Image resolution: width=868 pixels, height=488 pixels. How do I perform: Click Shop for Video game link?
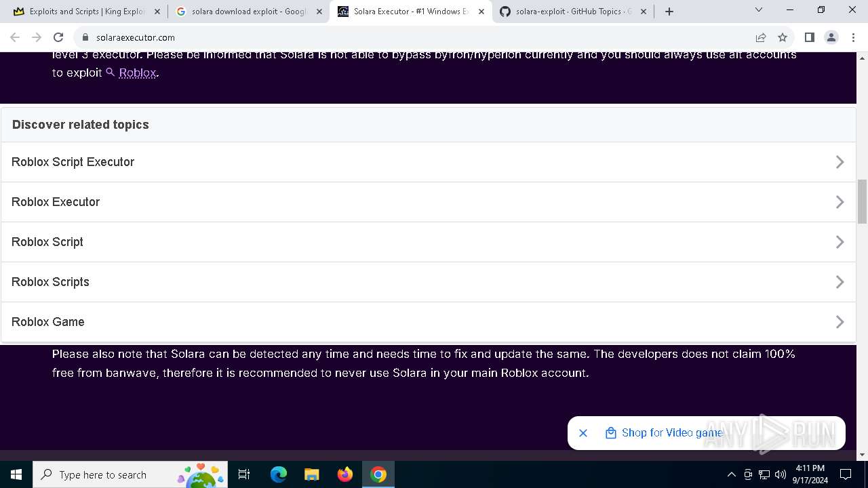point(672,432)
